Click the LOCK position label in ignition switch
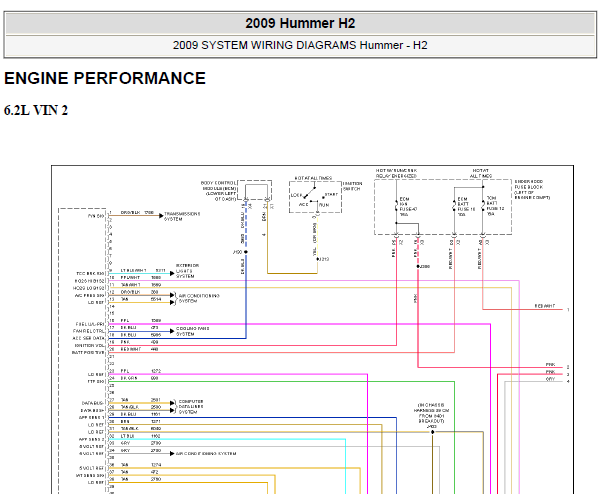 tap(296, 195)
